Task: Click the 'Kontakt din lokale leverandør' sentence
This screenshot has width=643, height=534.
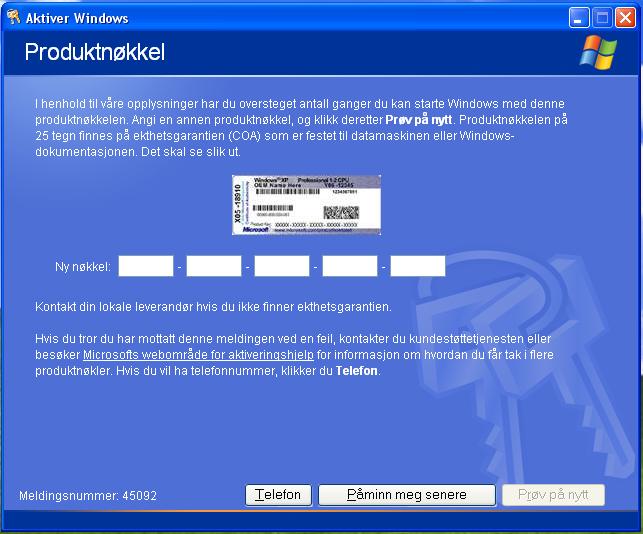Action: 213,307
